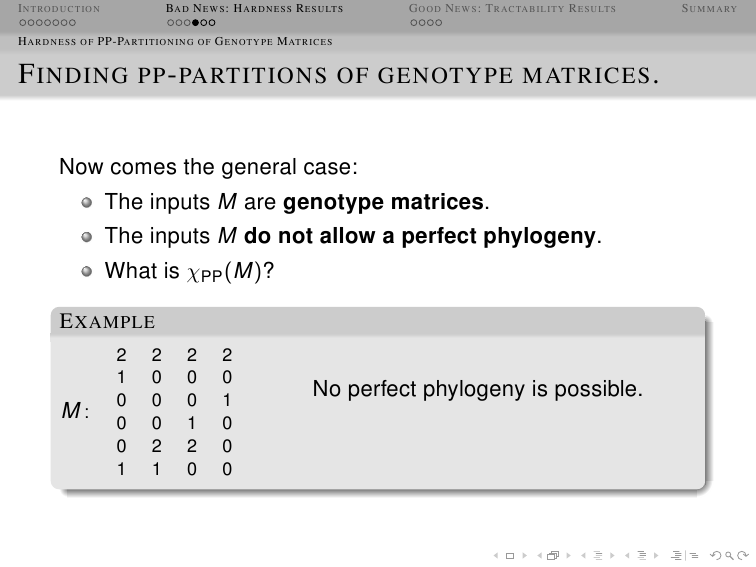The width and height of the screenshot is (756, 567).
Task: Open the Introduction section
Action: 59,9
